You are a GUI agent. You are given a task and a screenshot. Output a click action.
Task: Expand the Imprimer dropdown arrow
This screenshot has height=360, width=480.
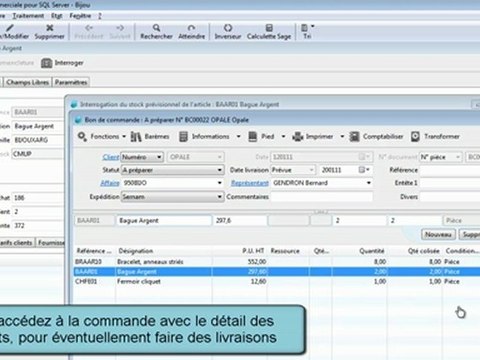(342, 137)
